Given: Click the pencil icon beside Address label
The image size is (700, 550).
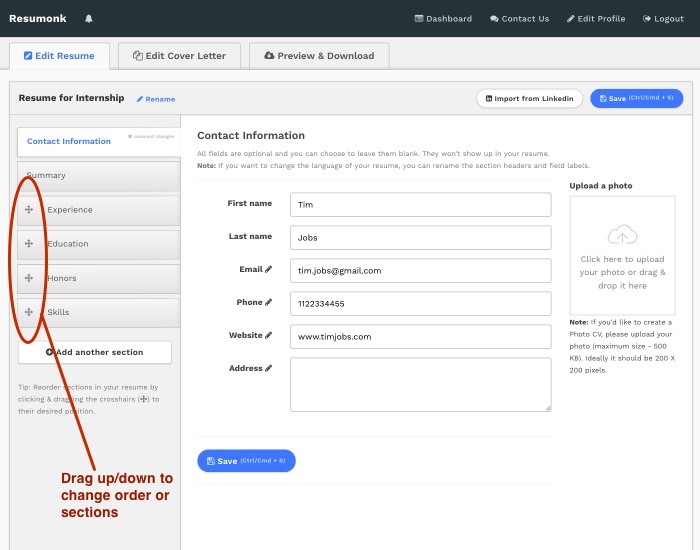Looking at the screenshot, I should pos(269,368).
